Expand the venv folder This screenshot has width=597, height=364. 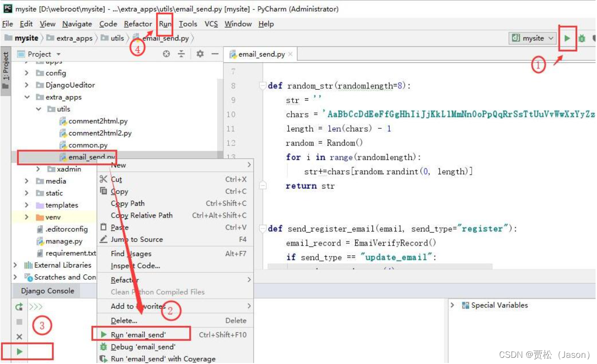tap(27, 217)
